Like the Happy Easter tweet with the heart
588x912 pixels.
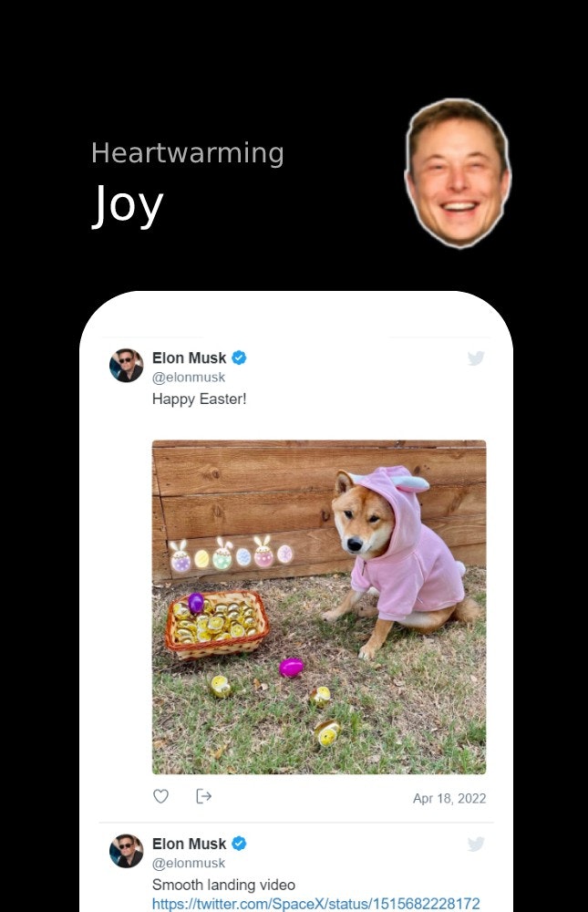[x=160, y=796]
